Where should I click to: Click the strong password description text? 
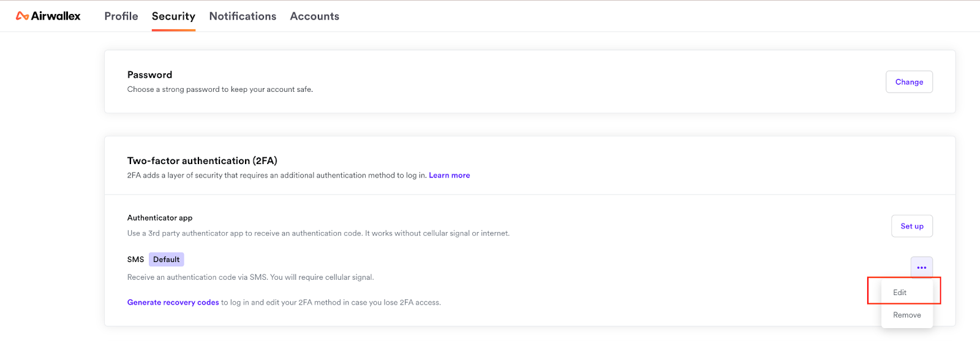click(x=220, y=89)
